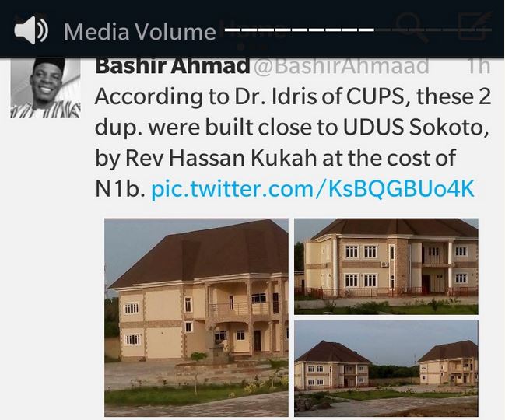Raise the volume by tapping the slider's dim right end

pos(488,30)
